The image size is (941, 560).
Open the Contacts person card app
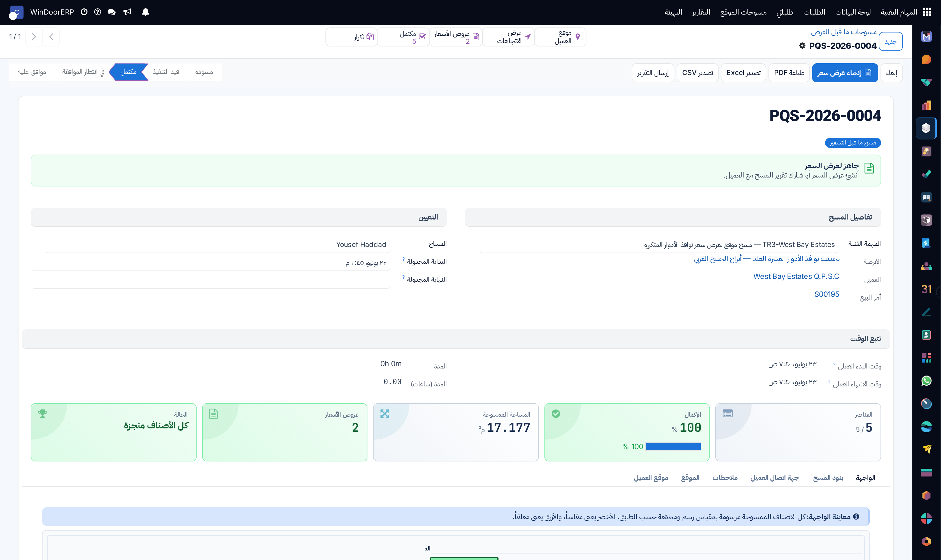coord(926,335)
